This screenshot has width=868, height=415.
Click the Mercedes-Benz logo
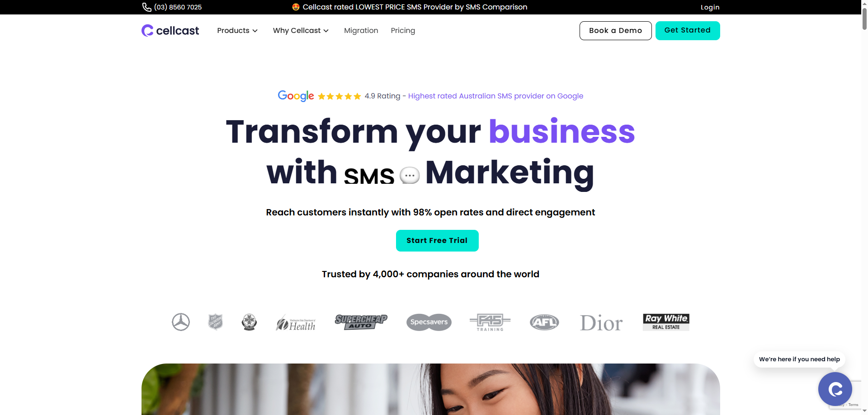tap(181, 322)
